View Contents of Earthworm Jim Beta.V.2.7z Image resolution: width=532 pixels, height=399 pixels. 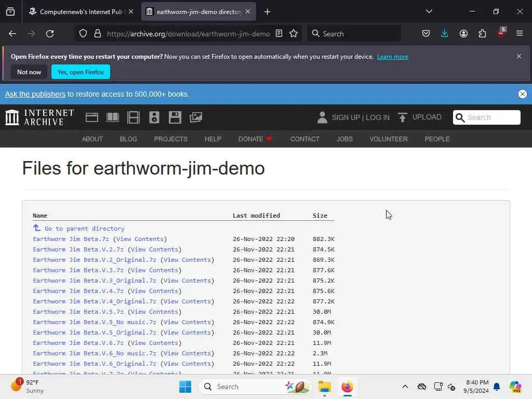click(x=154, y=249)
